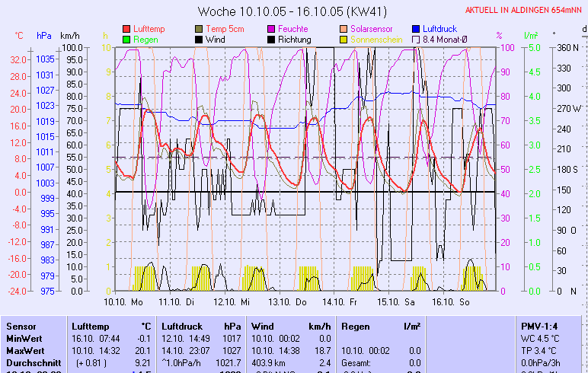Viewport: 588px width, 373px height.
Task: Click the 'AKTUELL IN ALDINGEN 654mNN' link
Action: click(x=525, y=11)
